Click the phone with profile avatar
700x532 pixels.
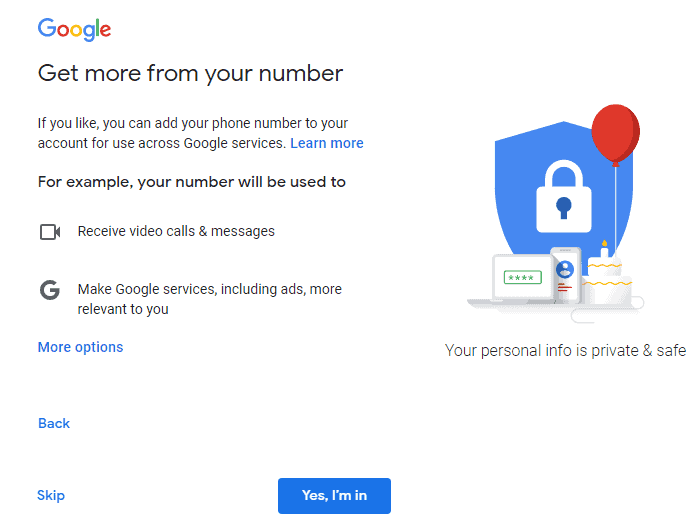[x=565, y=275]
